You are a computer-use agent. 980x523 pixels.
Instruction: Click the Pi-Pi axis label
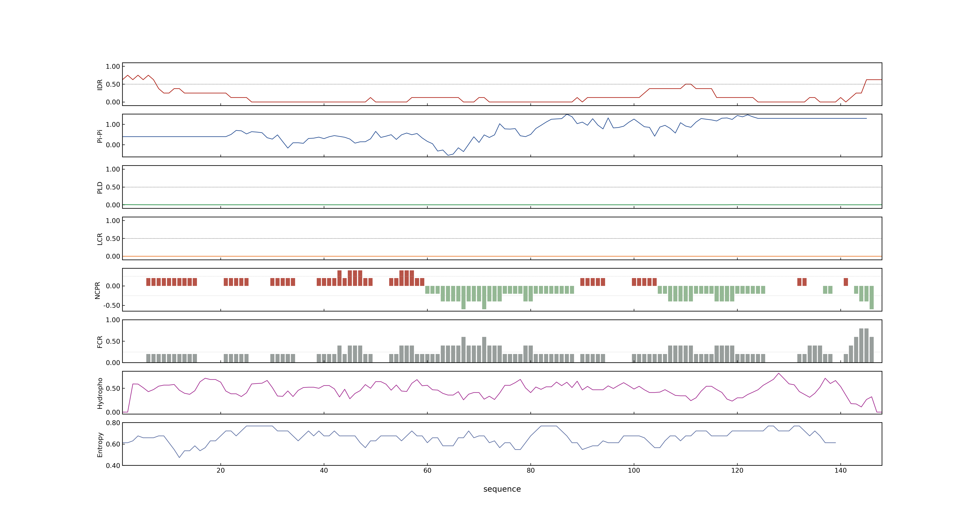pyautogui.click(x=100, y=136)
